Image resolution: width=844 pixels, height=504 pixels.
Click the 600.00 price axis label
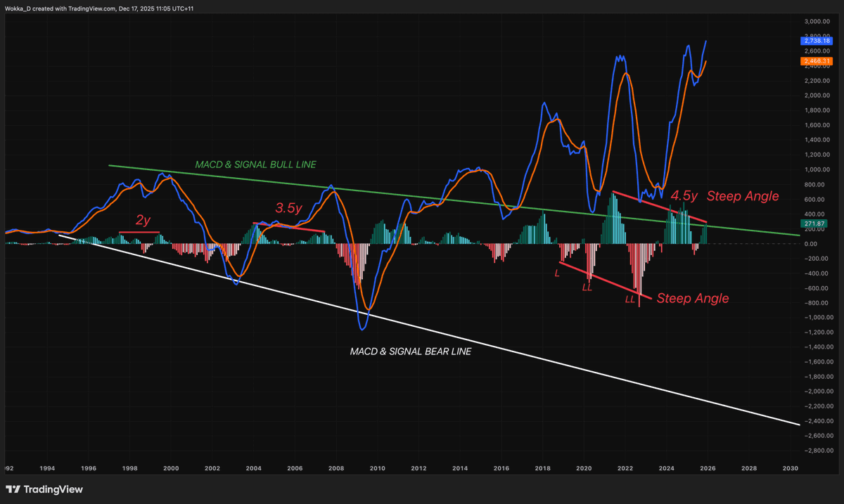[x=814, y=199]
